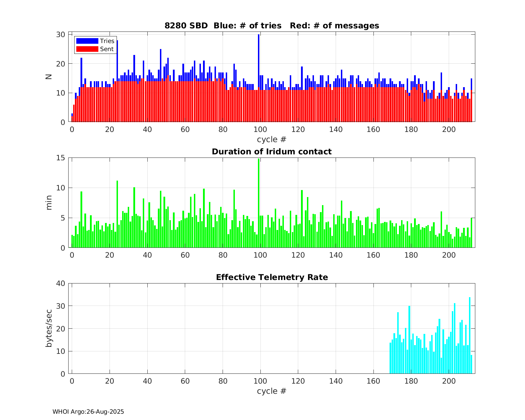Click the 'Duration of Iridum contact' title
The image size is (525, 420).
click(272, 152)
